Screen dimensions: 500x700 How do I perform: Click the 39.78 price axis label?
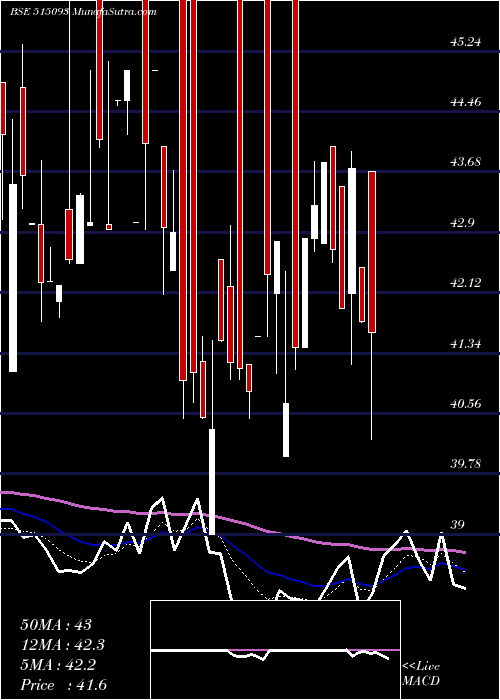pyautogui.click(x=466, y=464)
